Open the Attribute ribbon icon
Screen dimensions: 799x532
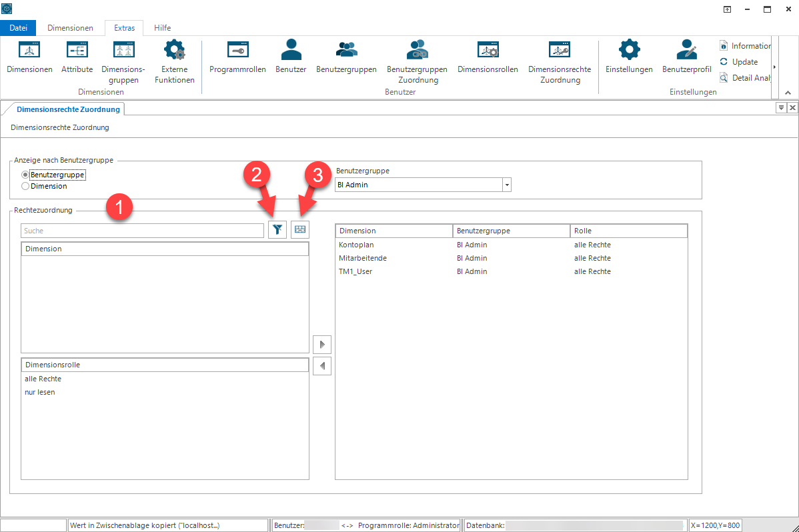pos(77,50)
